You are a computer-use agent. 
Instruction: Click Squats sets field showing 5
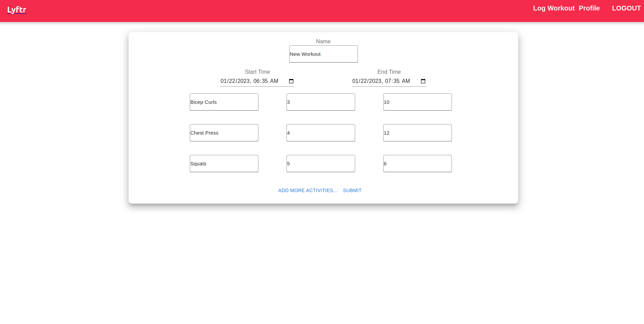coord(321,164)
